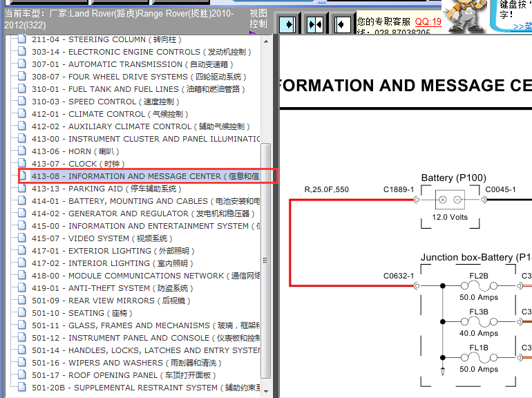The height and width of the screenshot is (398, 532).
Task: Click the document icon beside 413-06 HORN
Action: coord(21,151)
